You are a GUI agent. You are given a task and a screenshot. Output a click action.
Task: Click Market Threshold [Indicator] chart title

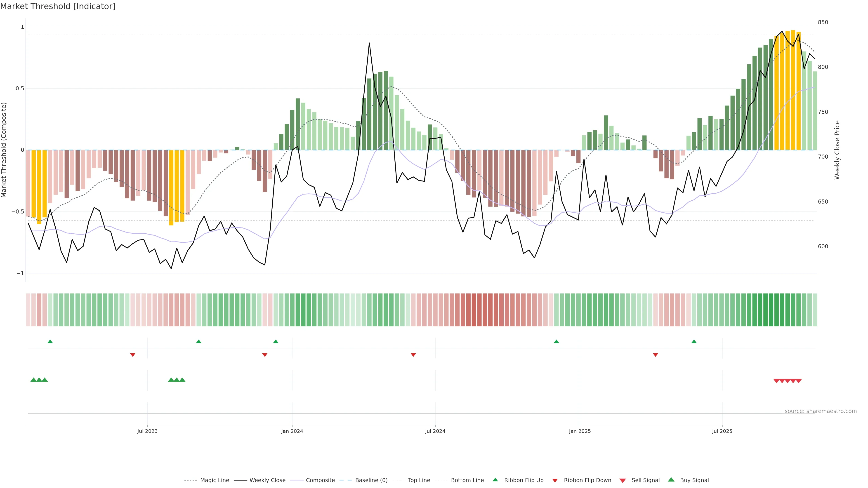tap(58, 6)
